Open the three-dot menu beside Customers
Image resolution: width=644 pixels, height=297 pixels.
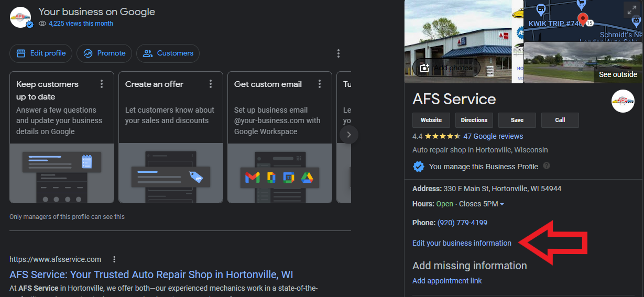pos(339,53)
